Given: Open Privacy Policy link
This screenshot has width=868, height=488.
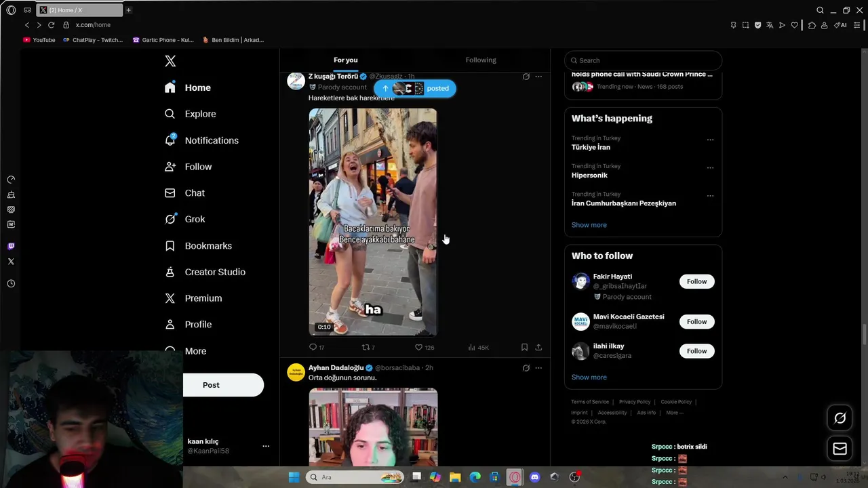Looking at the screenshot, I should (x=635, y=402).
